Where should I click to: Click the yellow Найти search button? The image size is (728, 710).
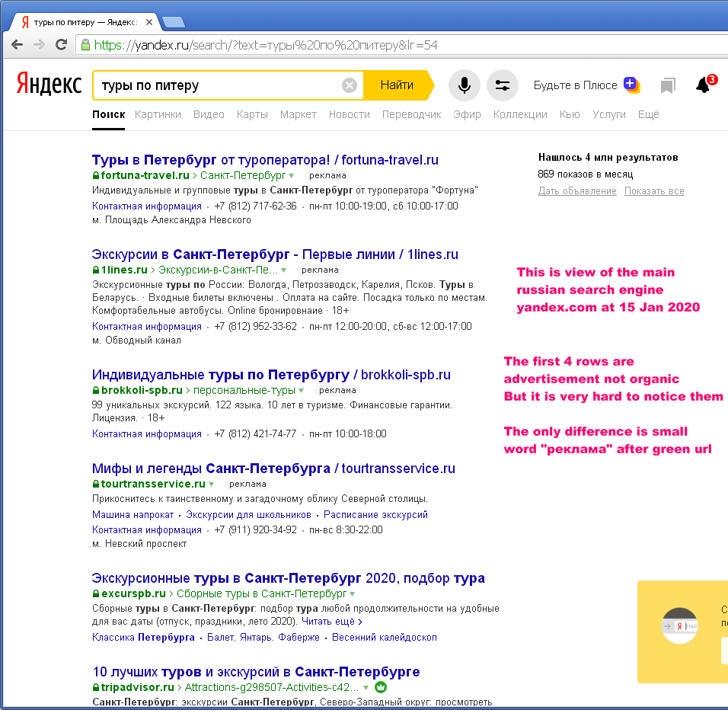pyautogui.click(x=398, y=85)
